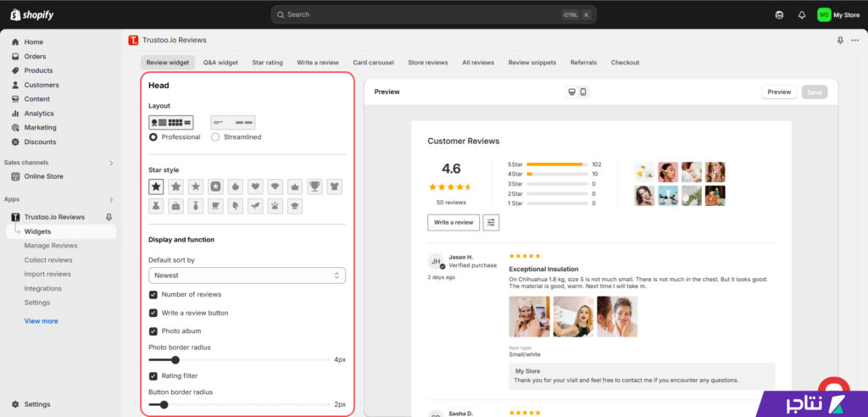
Task: Open Settings at bottom of sidebar
Action: [37, 404]
